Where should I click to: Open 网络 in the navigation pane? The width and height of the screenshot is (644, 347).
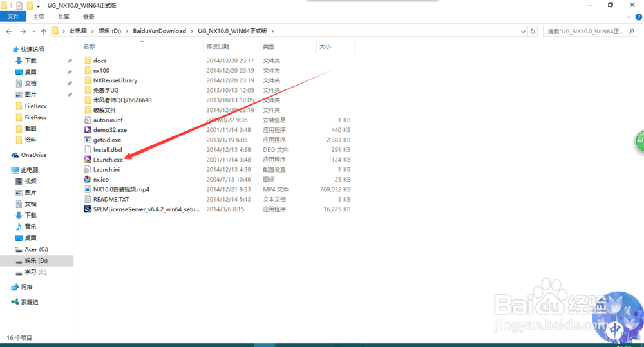pos(26,286)
